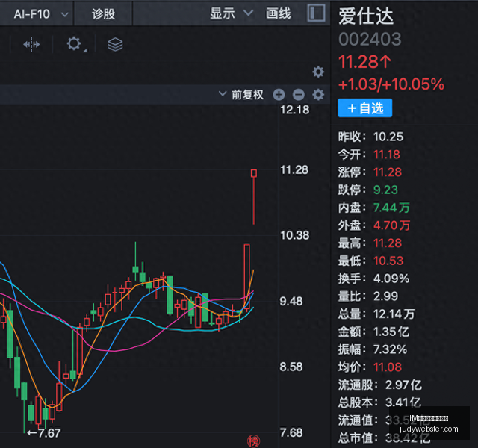Zoom in chart with plus icon
This screenshot has width=478, height=448.
point(279,95)
